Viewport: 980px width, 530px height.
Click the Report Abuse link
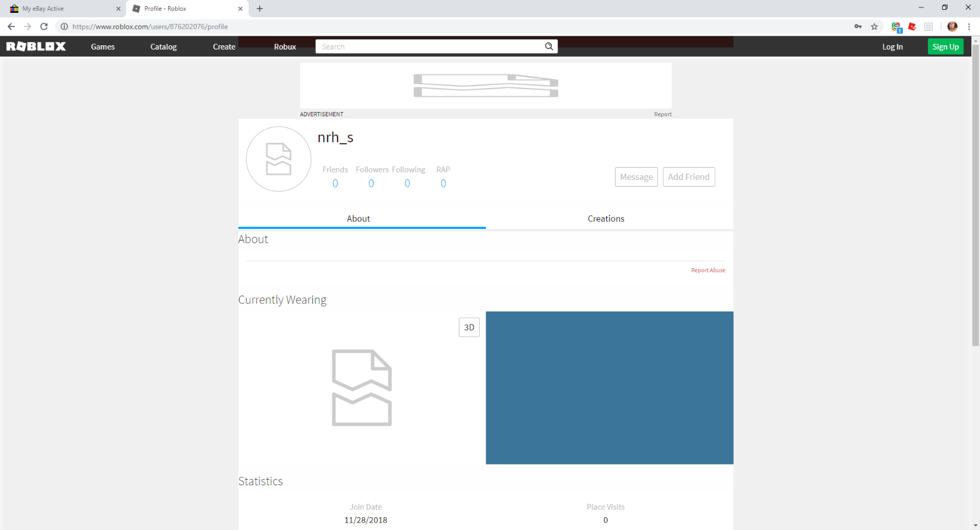[708, 270]
